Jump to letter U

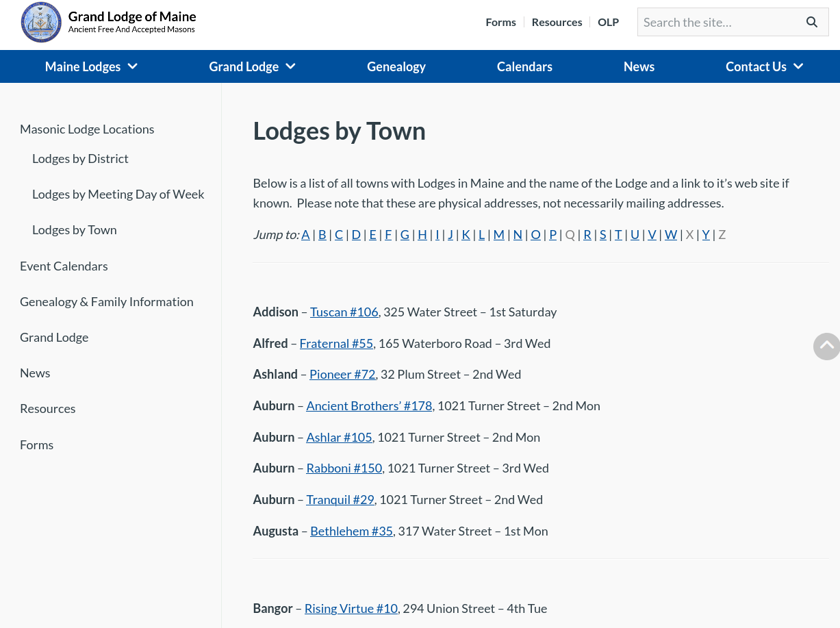coord(635,234)
